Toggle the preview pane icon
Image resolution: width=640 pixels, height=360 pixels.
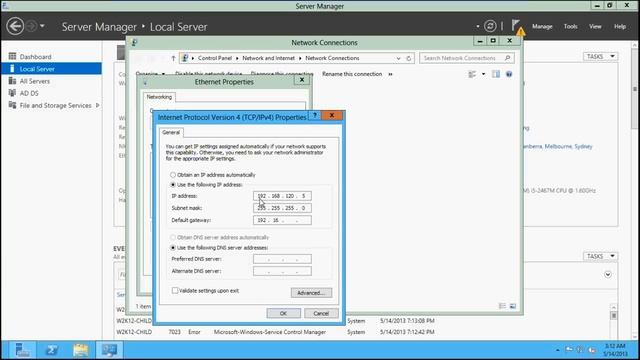coord(496,74)
